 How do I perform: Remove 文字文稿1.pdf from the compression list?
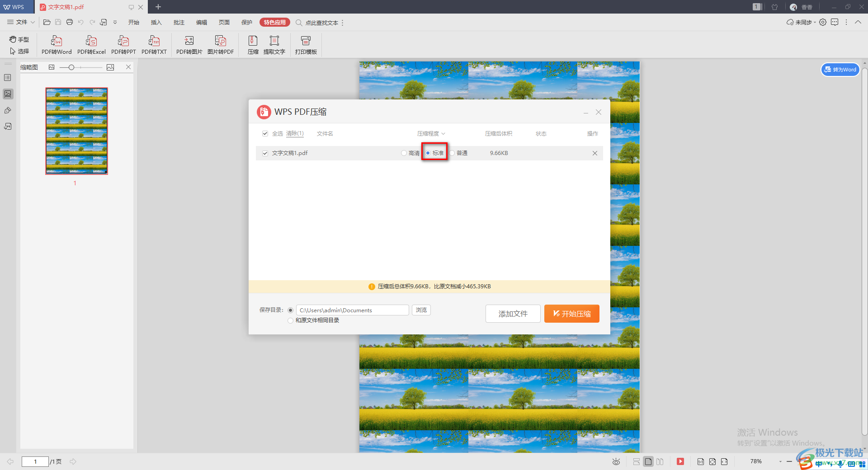pyautogui.click(x=595, y=153)
